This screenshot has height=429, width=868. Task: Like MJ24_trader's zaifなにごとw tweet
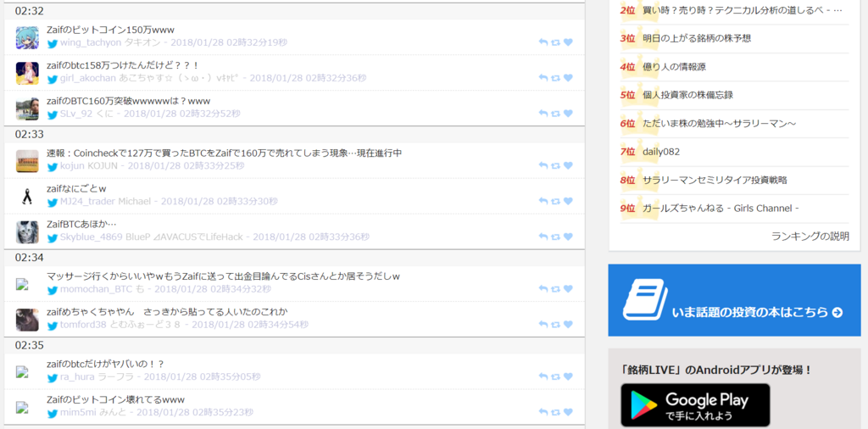point(567,201)
